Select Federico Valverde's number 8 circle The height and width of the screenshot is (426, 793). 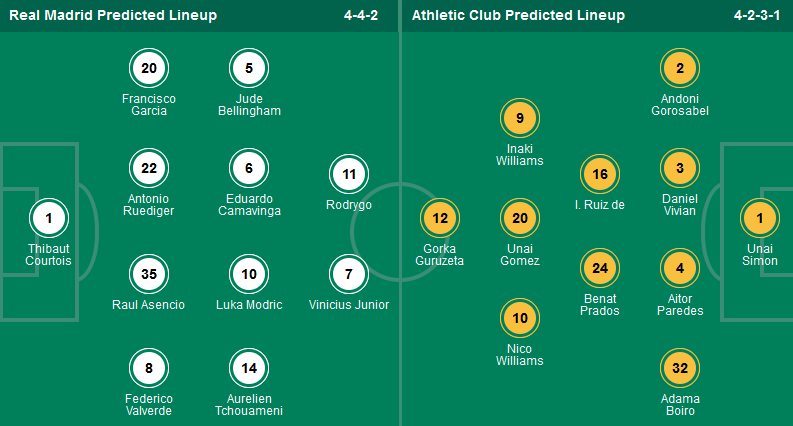pos(149,368)
